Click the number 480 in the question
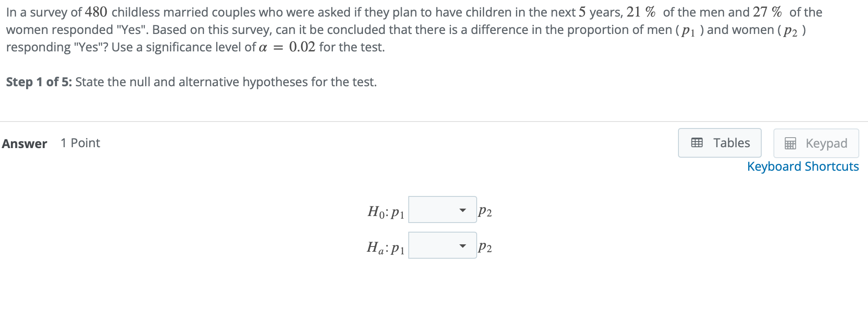The height and width of the screenshot is (331, 868). pyautogui.click(x=96, y=12)
